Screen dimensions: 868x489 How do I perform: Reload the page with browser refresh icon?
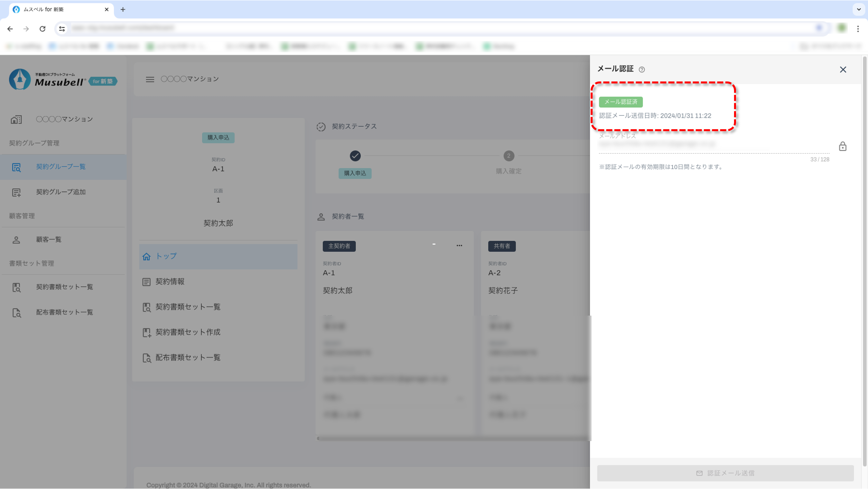click(x=42, y=29)
